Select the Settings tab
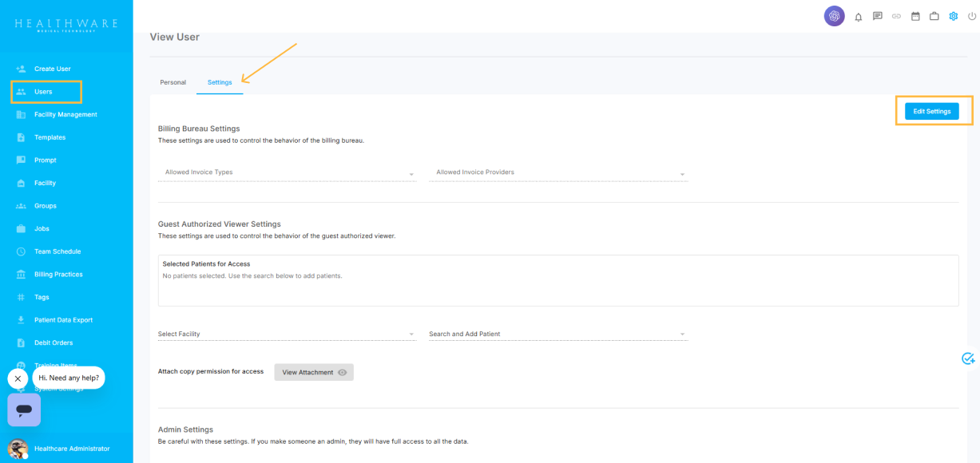This screenshot has height=463, width=980. (220, 82)
